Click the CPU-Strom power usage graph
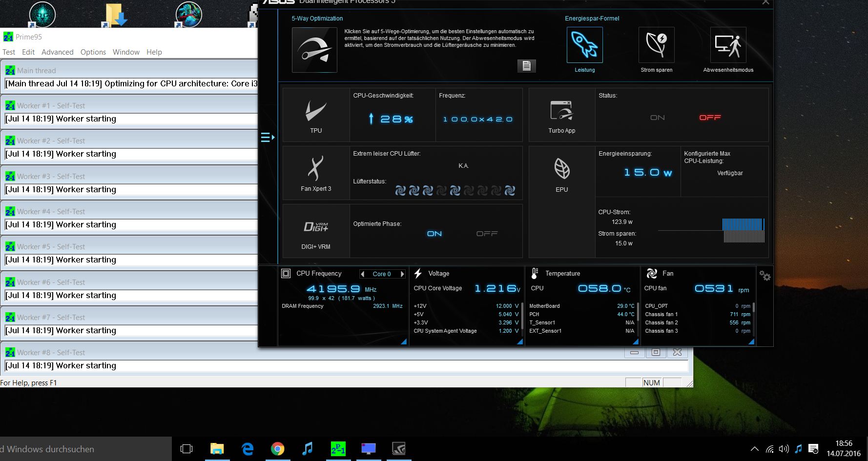Image resolution: width=868 pixels, height=461 pixels. pos(711,230)
